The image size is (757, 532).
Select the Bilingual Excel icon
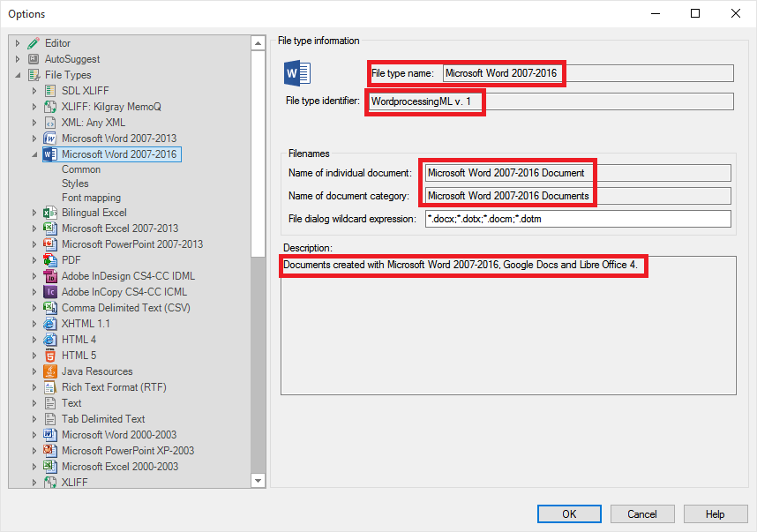point(49,212)
